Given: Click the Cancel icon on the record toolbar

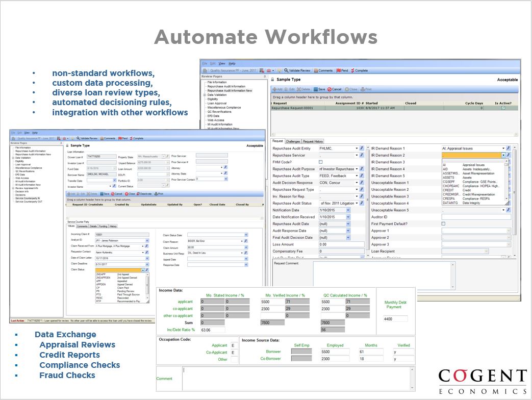Looking at the screenshot, I should 330,89.
